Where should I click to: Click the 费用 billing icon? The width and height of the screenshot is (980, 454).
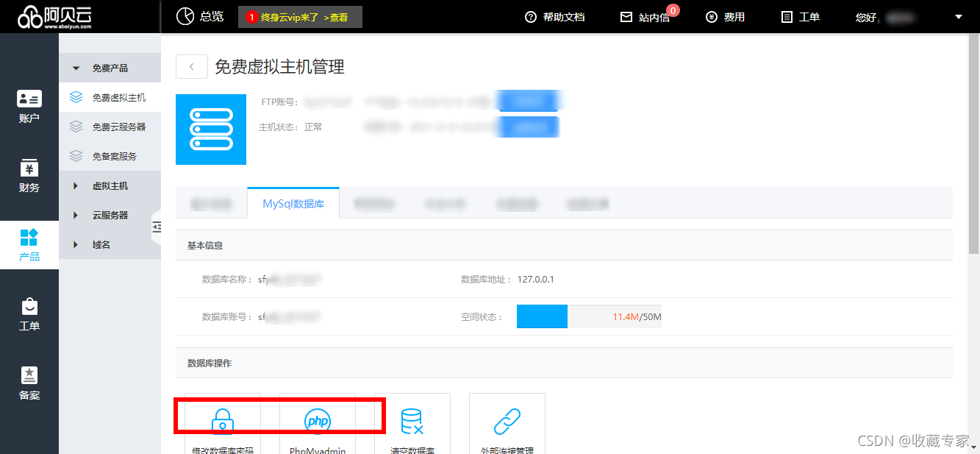726,16
